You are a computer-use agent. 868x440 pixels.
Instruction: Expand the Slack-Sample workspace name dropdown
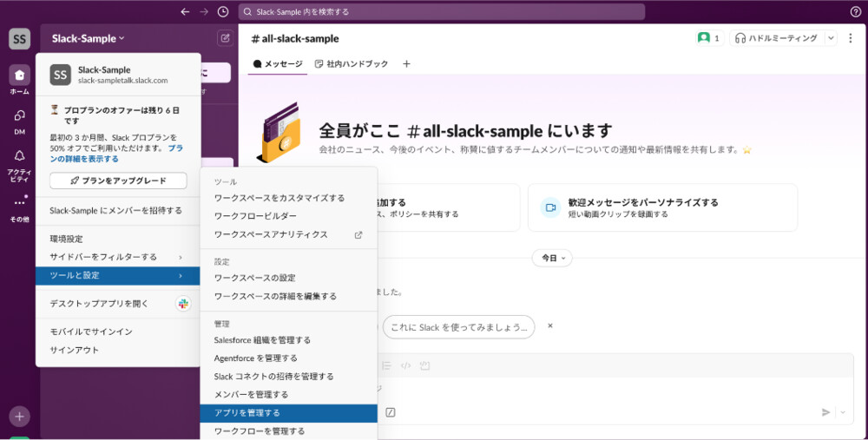[x=88, y=39]
